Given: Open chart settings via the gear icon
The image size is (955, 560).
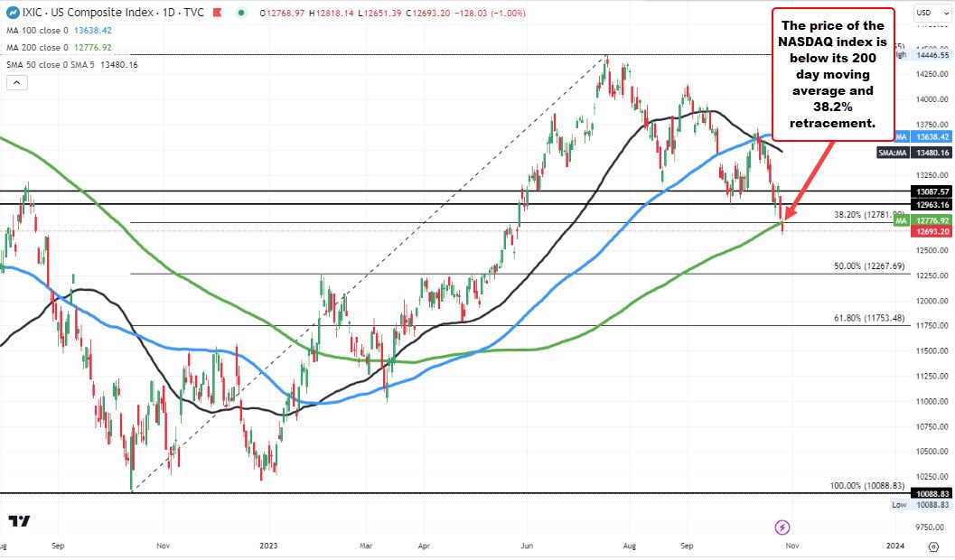Looking at the screenshot, I should click(x=933, y=546).
